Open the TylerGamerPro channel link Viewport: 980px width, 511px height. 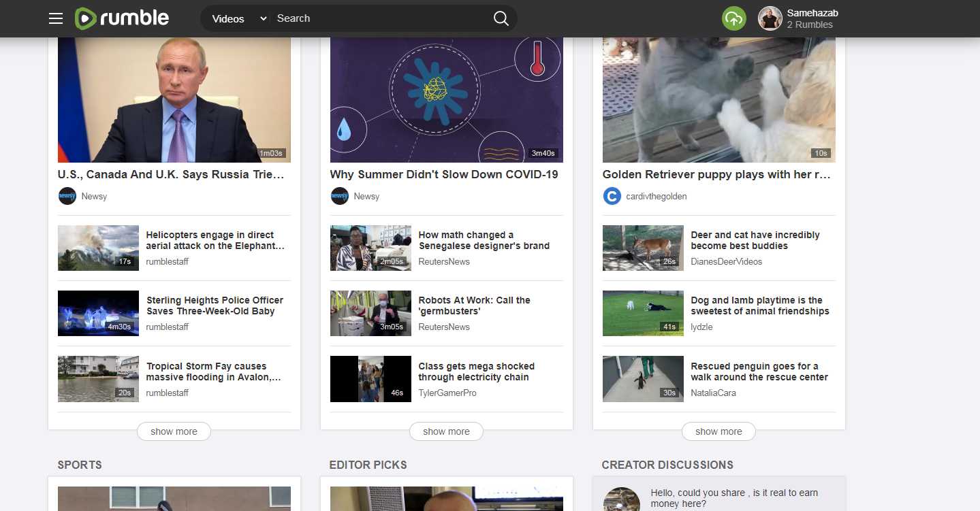(x=447, y=393)
